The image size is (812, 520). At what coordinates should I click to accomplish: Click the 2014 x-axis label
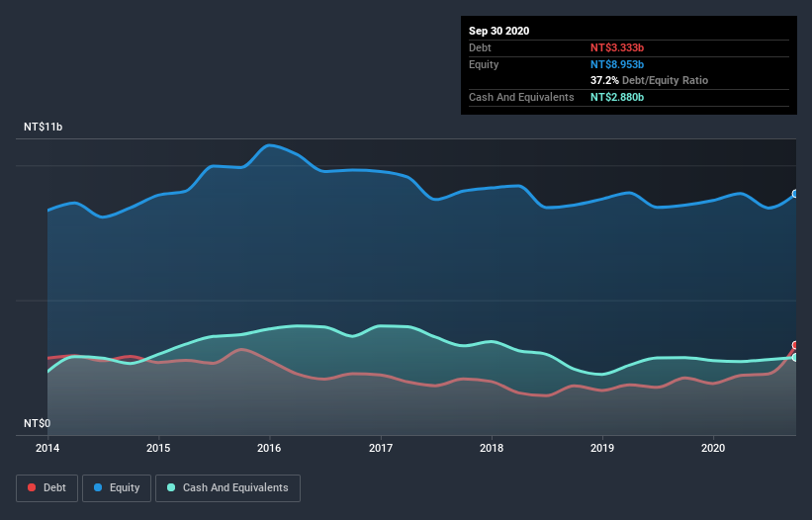pyautogui.click(x=47, y=448)
